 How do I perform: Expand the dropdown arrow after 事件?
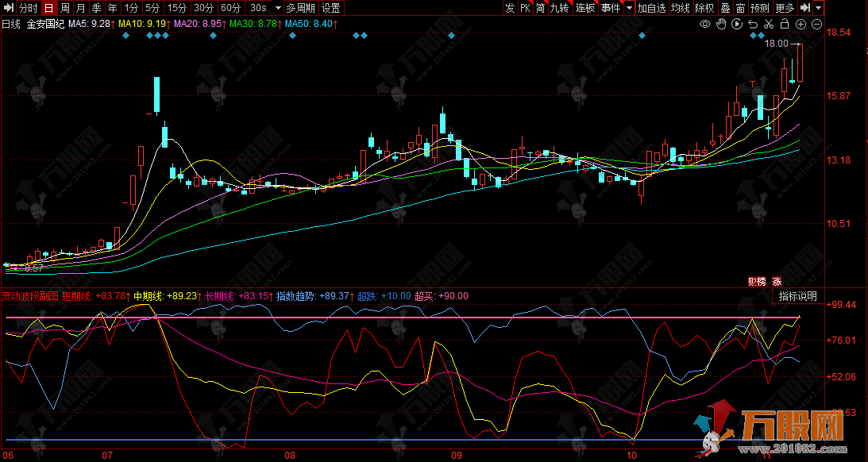point(629,8)
